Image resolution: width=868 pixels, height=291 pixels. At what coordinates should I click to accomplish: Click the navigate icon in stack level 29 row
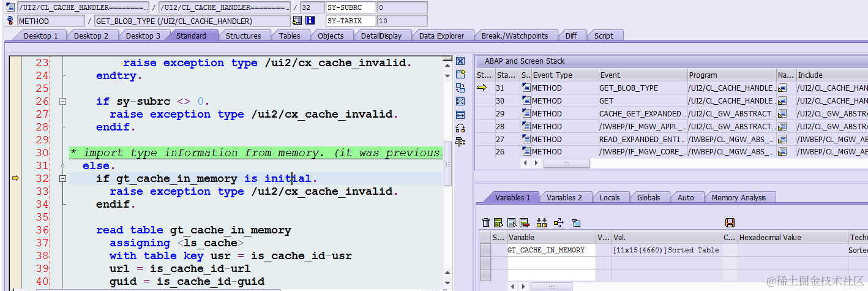[x=782, y=113]
